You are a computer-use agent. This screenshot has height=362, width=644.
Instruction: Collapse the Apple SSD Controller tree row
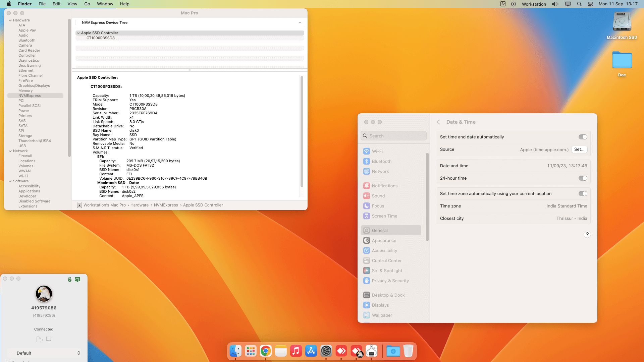(78, 33)
